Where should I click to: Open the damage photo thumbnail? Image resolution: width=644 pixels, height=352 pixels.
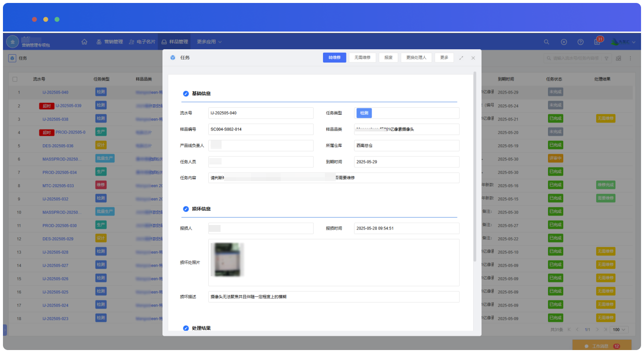[227, 259]
